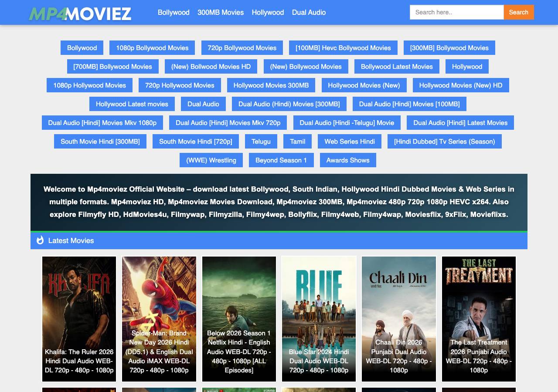Click the flame icon beside Latest Movies

pyautogui.click(x=40, y=240)
